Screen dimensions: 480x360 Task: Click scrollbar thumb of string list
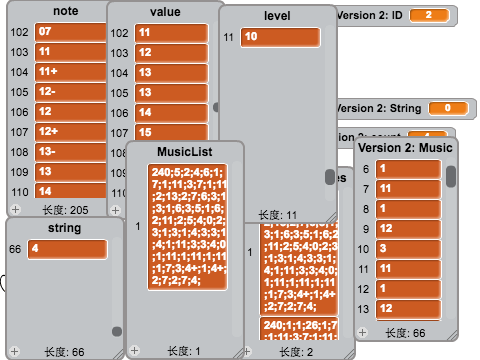[x=117, y=331]
